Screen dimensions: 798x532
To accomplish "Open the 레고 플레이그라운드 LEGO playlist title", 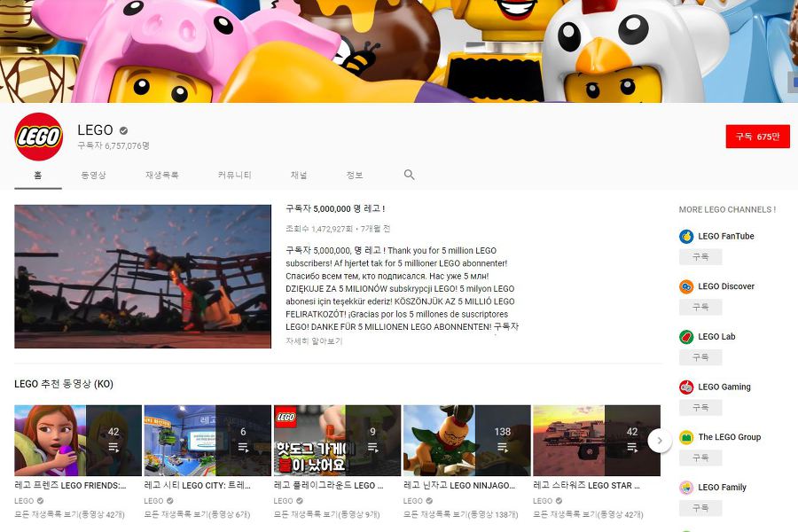I will click(x=329, y=486).
